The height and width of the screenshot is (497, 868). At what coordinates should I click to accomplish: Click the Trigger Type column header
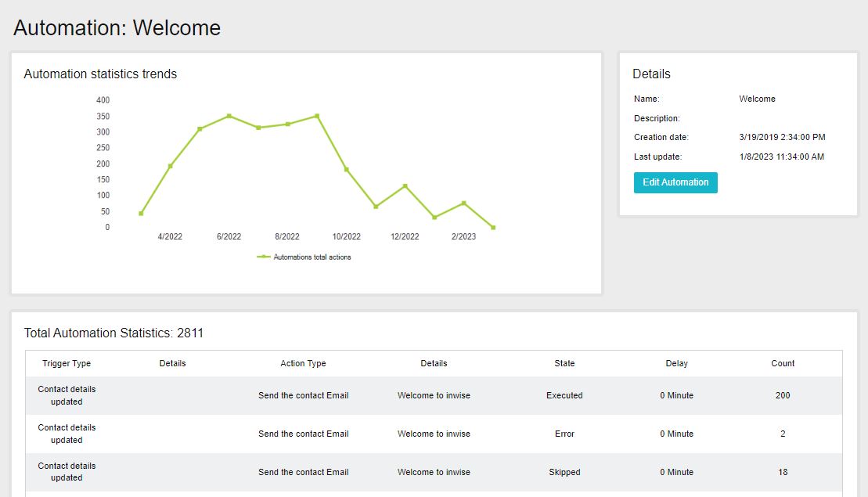point(67,364)
